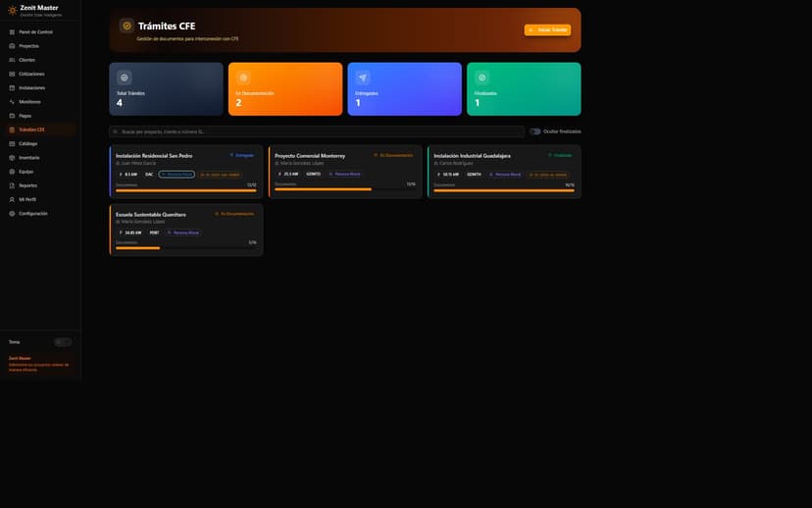Switch the Tema toggle in the sidebar
Image resolution: width=812 pixels, height=508 pixels.
pyautogui.click(x=63, y=342)
